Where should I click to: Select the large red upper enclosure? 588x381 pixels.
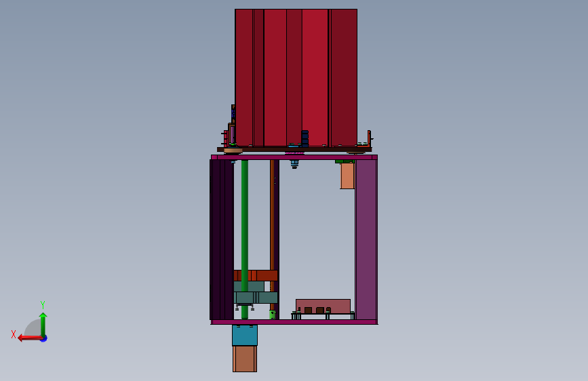[x=296, y=78]
